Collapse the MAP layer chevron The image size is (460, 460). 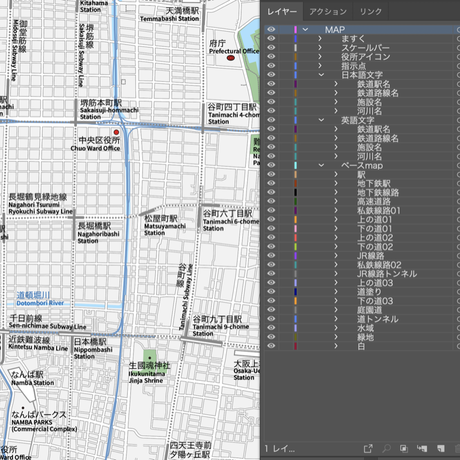coord(305,29)
